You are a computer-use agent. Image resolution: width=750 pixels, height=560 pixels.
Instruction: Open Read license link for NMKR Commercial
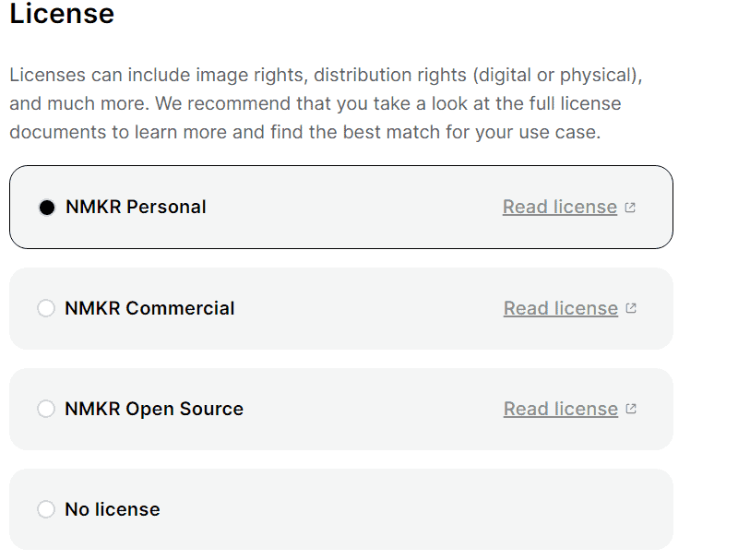(561, 308)
